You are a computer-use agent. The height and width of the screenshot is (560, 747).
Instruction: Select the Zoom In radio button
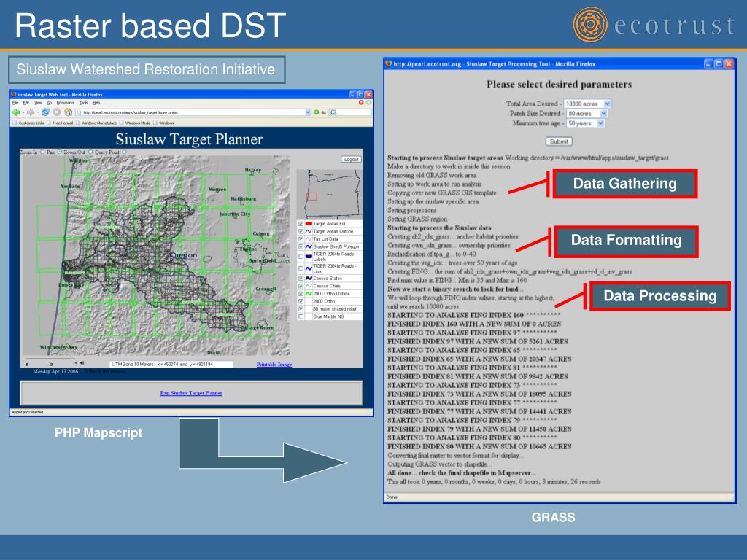(x=42, y=152)
